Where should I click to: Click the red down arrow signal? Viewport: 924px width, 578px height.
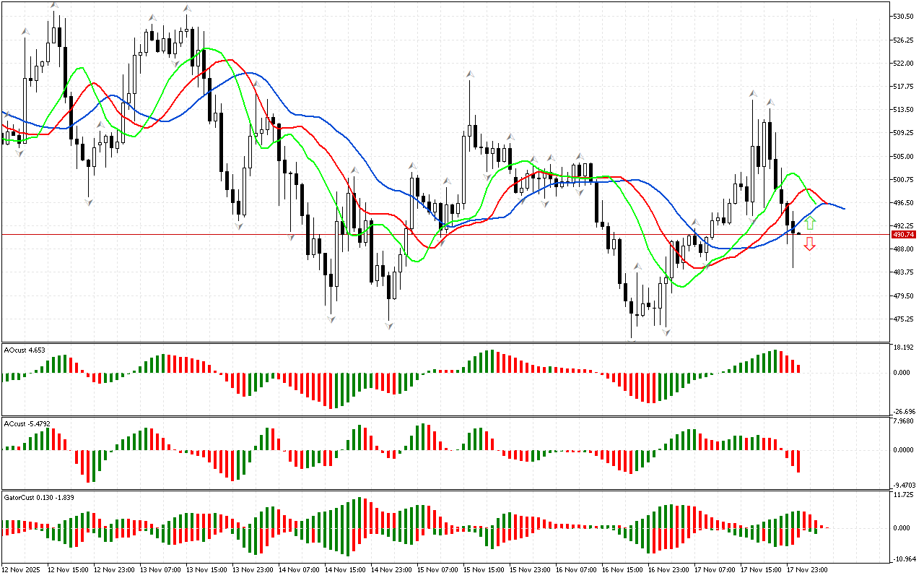[810, 244]
